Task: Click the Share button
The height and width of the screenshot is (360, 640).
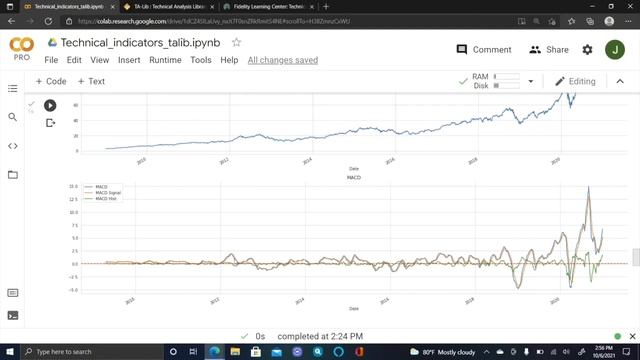Action: pyautogui.click(x=549, y=50)
